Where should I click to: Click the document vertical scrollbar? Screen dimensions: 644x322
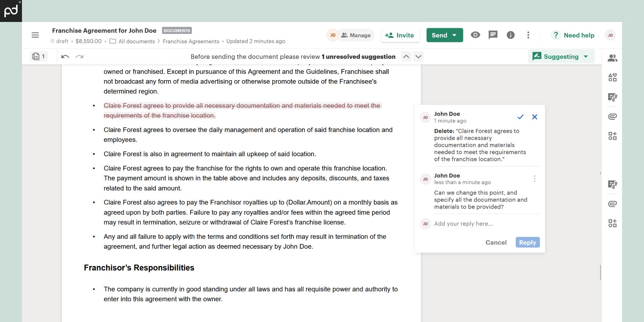[x=600, y=272]
